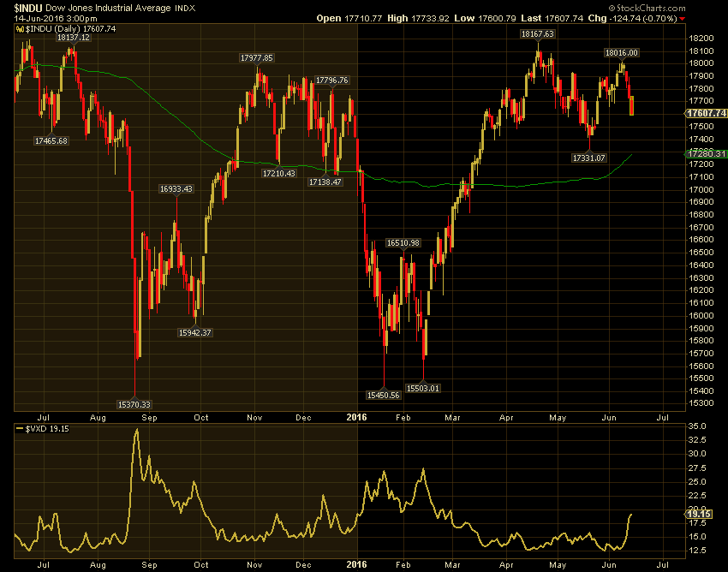Click the 17465.68 low price label

point(51,140)
